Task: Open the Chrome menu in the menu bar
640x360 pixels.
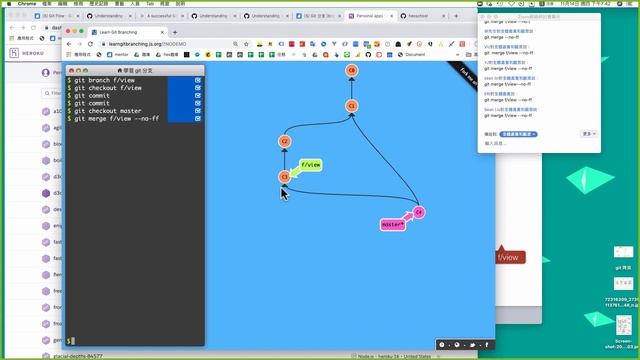Action: coord(27,3)
